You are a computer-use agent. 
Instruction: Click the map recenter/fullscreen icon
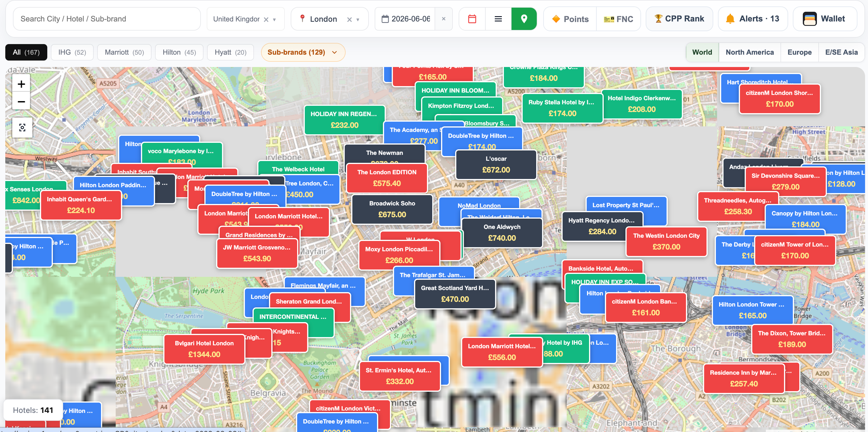(22, 128)
